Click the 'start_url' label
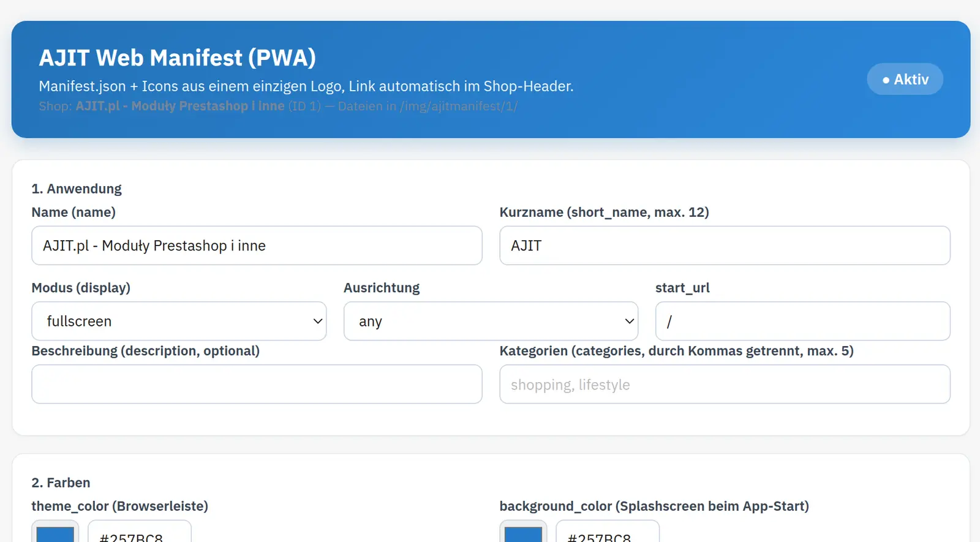Viewport: 980px width, 542px height. click(682, 288)
